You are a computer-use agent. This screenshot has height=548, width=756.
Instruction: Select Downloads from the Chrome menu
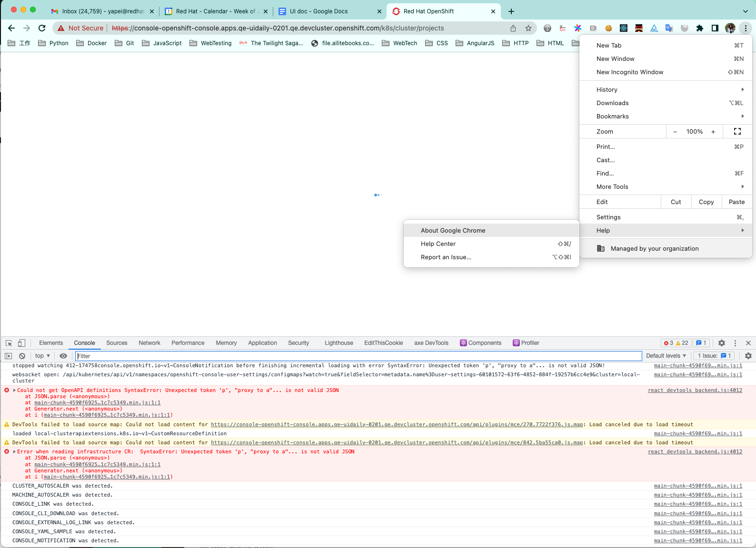tap(666, 103)
